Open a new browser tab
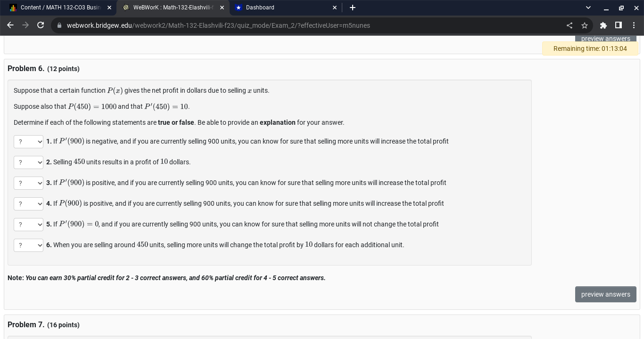This screenshot has width=644, height=339. [x=353, y=8]
